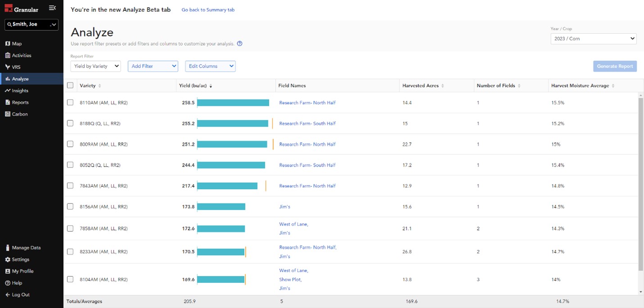This screenshot has width=644, height=308.
Task: Click the Generate Report button
Action: point(615,66)
